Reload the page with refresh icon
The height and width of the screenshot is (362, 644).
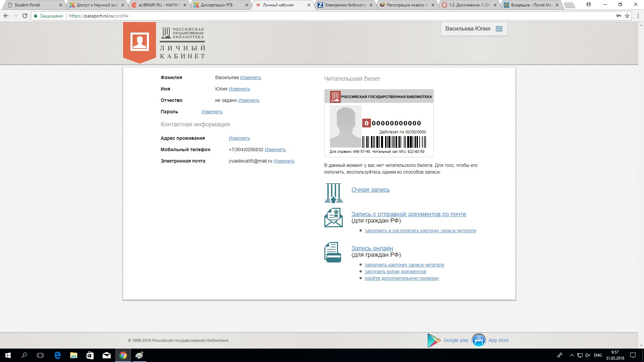coord(25,16)
